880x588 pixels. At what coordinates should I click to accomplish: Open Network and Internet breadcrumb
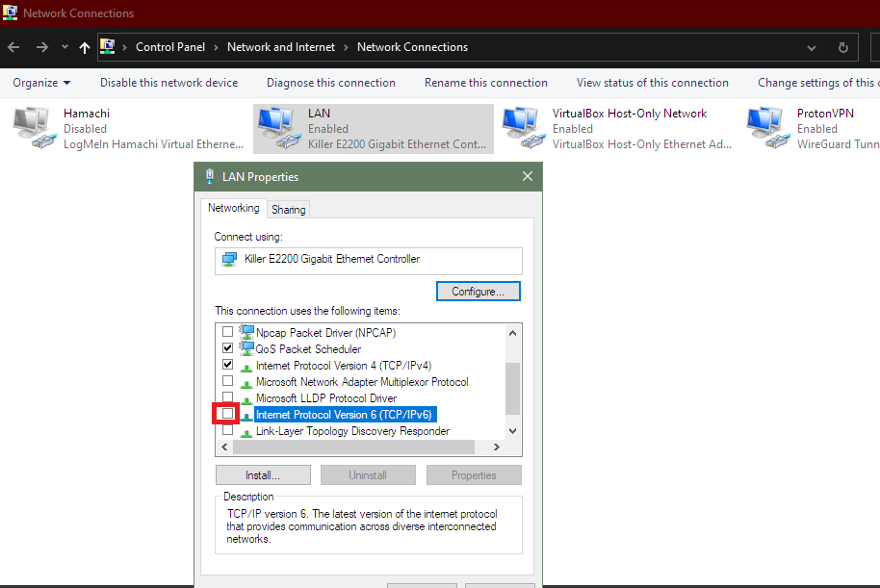point(280,47)
